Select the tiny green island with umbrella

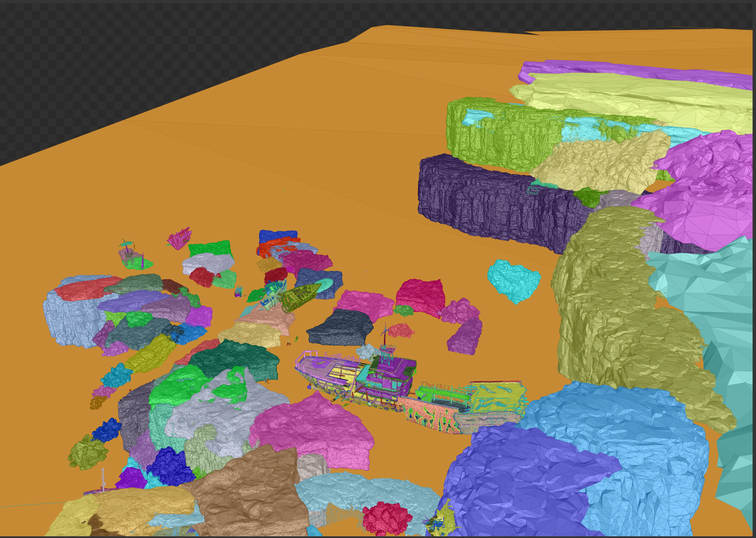coord(137,263)
